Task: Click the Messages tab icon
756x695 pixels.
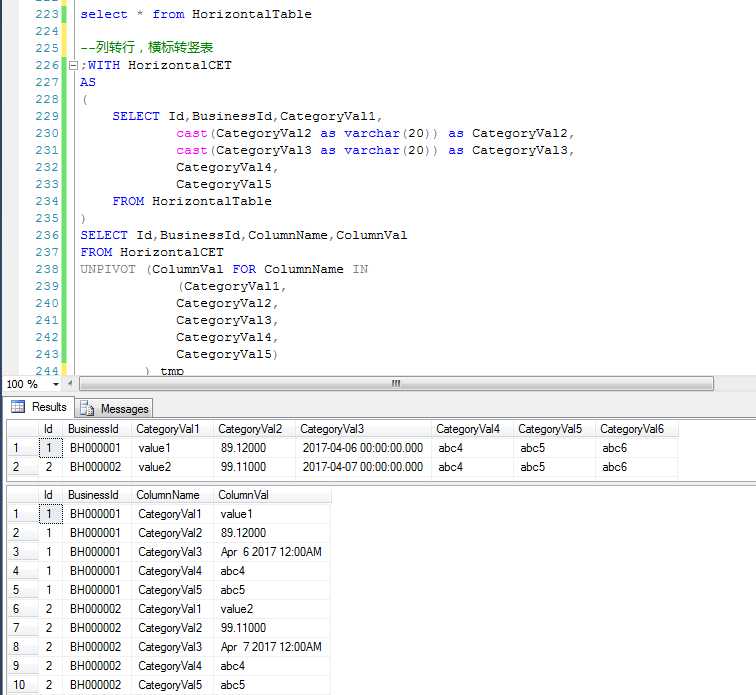Action: click(x=87, y=409)
